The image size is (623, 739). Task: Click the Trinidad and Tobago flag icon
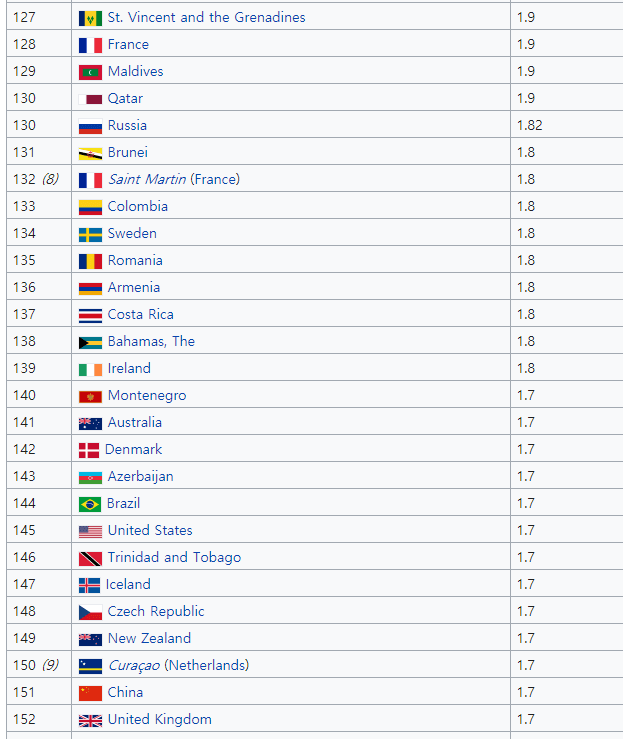click(90, 558)
